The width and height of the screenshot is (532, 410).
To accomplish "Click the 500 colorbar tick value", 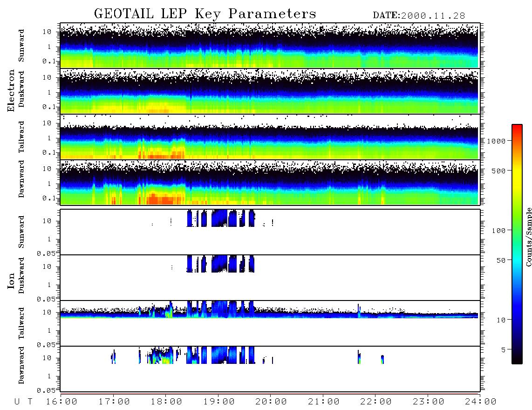I will pos(498,171).
